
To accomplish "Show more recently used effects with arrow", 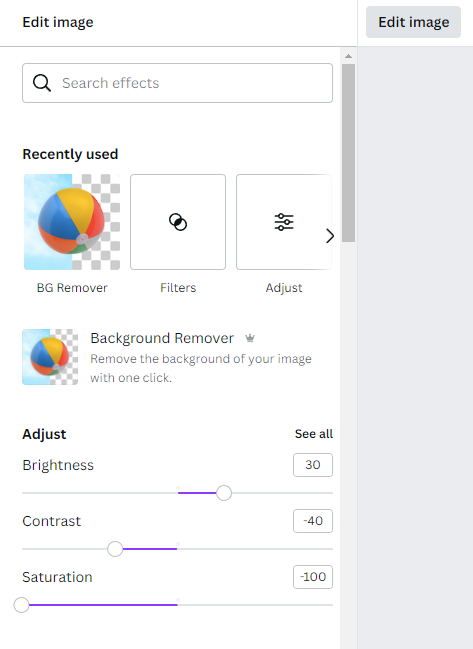I will point(329,236).
